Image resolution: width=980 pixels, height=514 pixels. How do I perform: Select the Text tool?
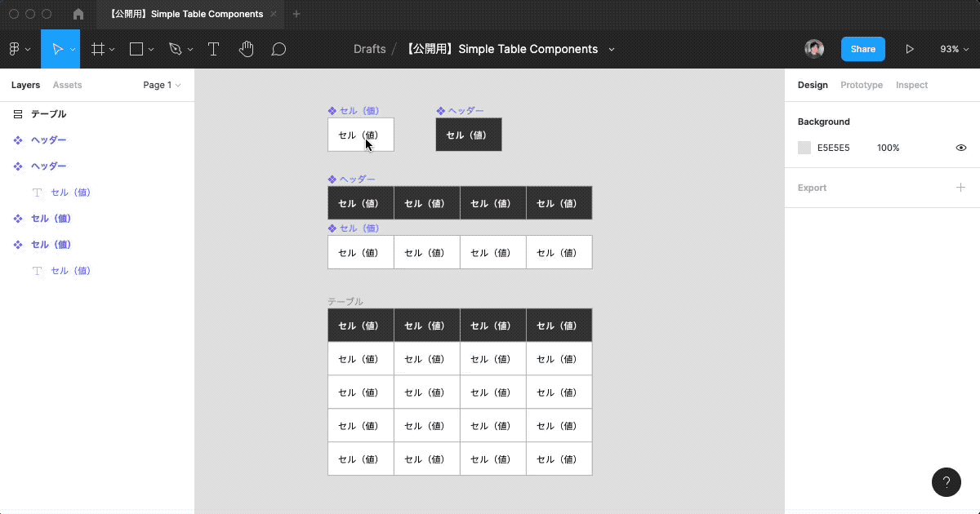click(213, 49)
